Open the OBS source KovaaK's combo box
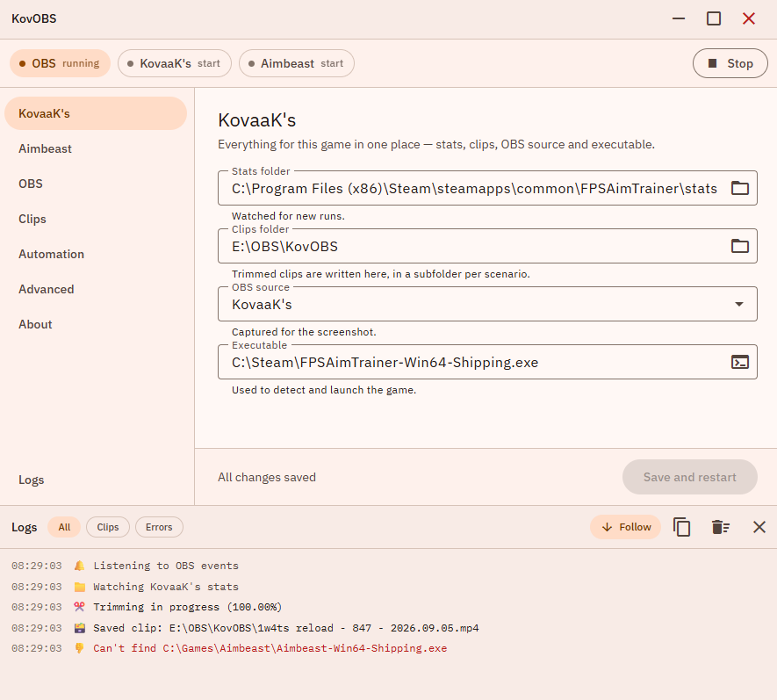Image resolution: width=777 pixels, height=700 pixels. [487, 304]
